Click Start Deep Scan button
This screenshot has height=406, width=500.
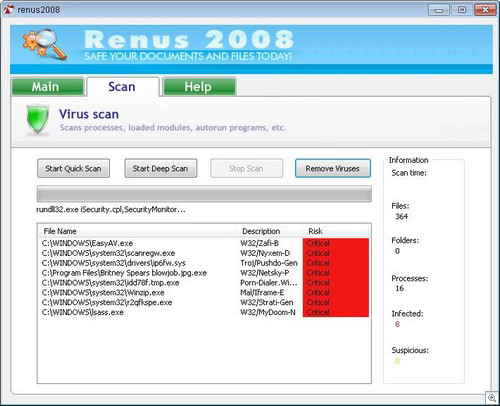(x=160, y=168)
